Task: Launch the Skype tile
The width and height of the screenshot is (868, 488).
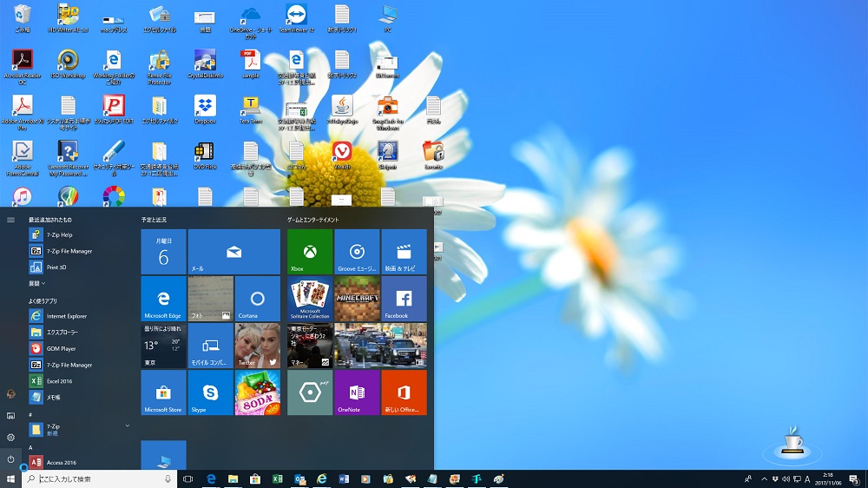Action: pos(210,392)
